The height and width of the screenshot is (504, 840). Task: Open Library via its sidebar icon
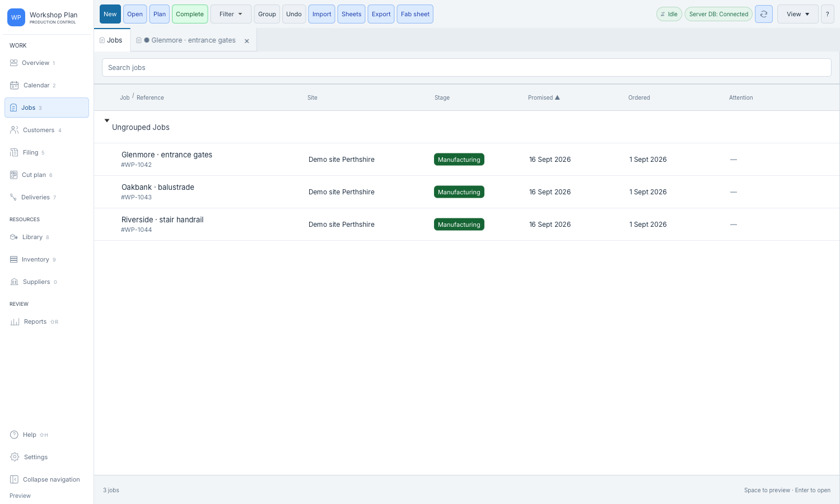point(14,237)
